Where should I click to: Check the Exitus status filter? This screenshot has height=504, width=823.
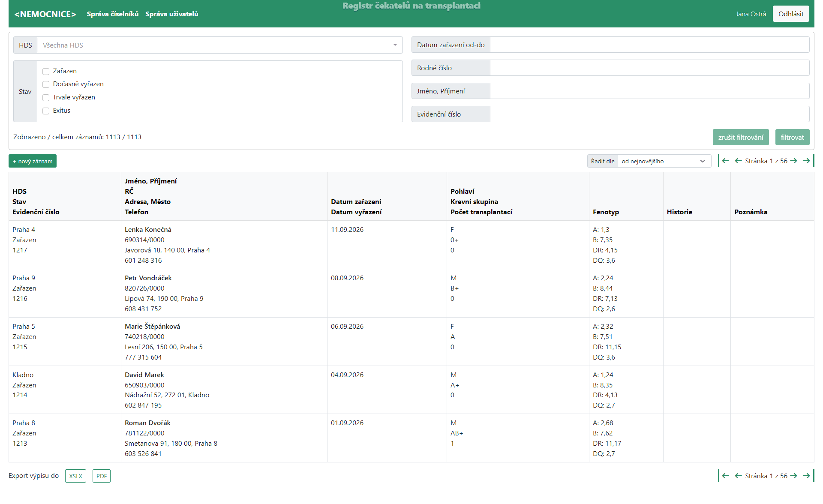tap(46, 111)
